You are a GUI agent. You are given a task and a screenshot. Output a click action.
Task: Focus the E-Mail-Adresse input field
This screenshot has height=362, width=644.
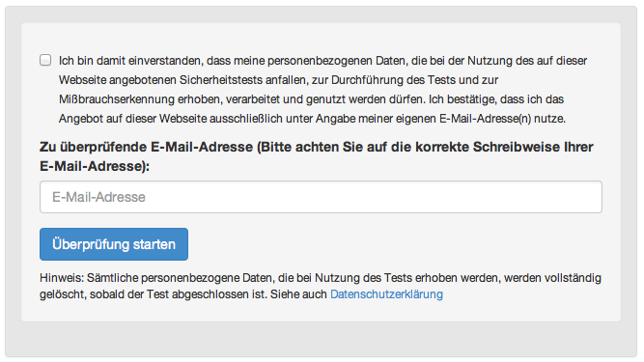pos(321,197)
